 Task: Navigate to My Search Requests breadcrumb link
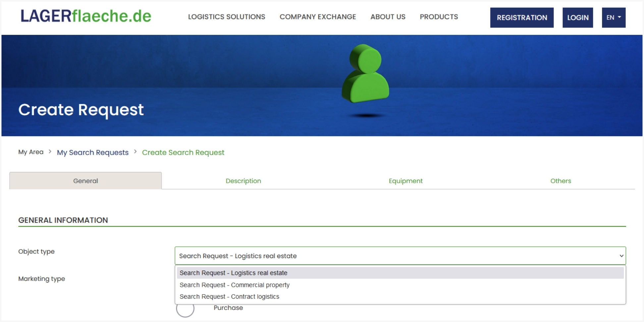click(93, 152)
